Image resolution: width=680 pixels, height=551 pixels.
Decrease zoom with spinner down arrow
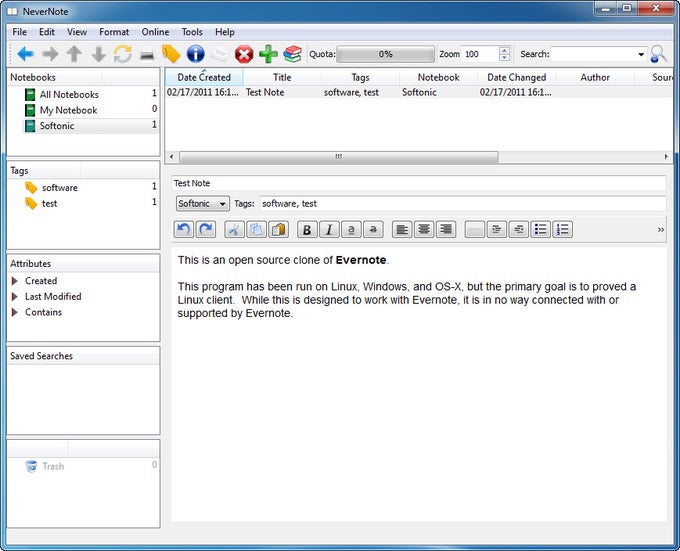[504, 58]
